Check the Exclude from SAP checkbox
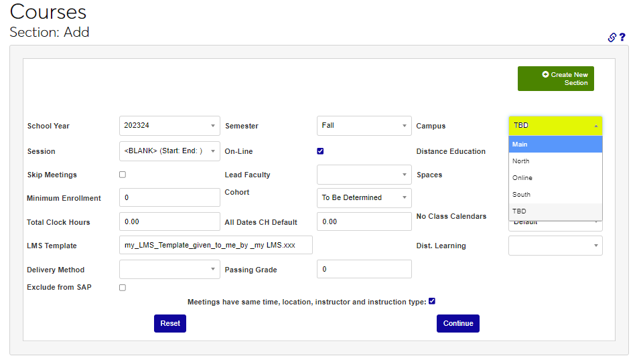 tap(123, 288)
